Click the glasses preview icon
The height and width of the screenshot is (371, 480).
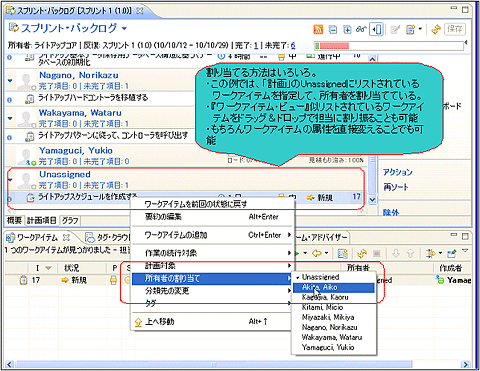coord(361,30)
